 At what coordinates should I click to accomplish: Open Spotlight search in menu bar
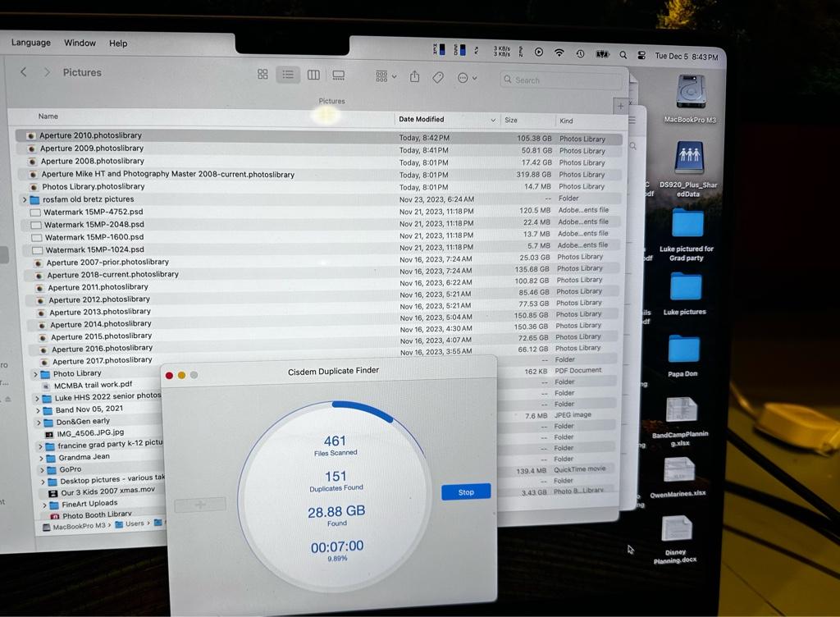coord(623,55)
